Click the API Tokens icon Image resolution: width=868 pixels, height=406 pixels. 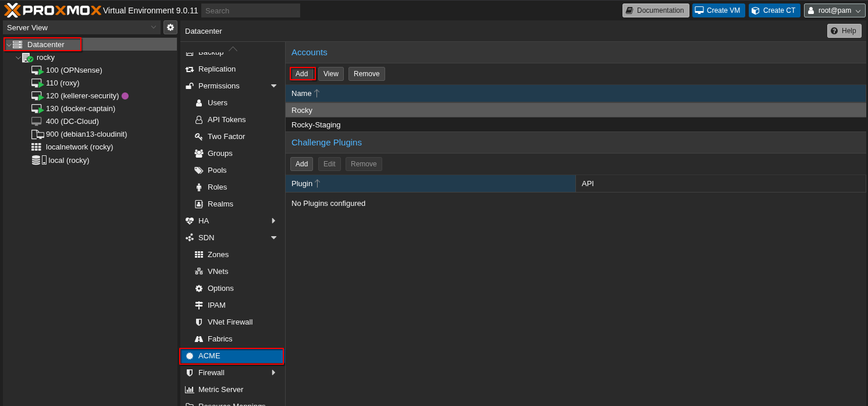[x=199, y=120]
